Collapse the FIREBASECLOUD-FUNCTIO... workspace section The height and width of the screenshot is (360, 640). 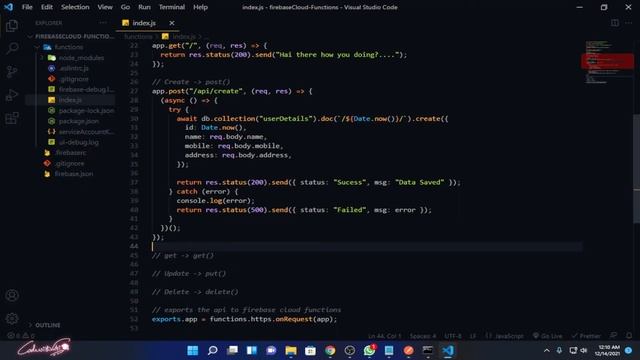point(72,36)
